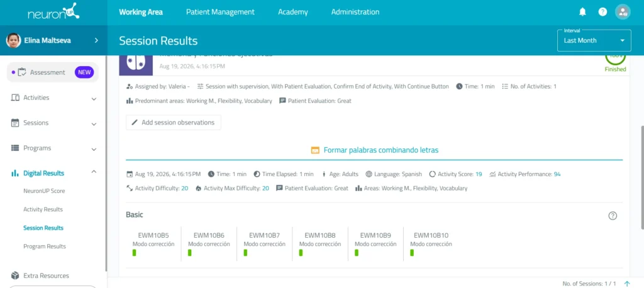
Task: Click the Activity Score value 19
Action: click(x=479, y=174)
